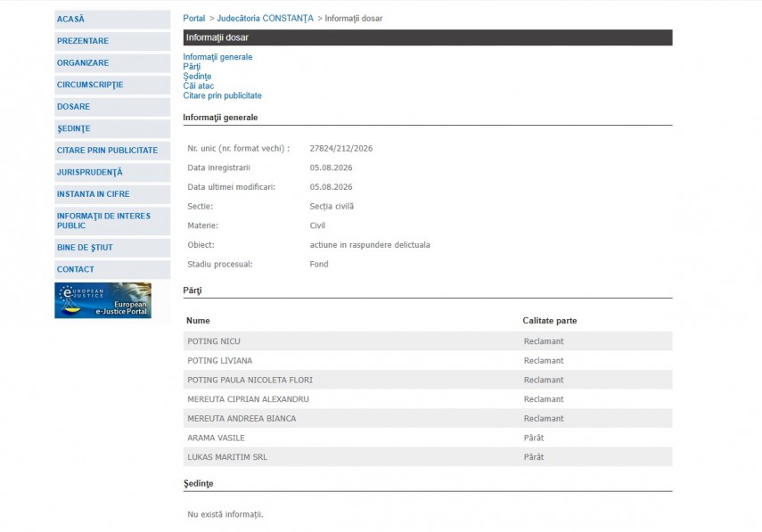The width and height of the screenshot is (762, 532).
Task: Select Pârât label for LUKAS MARITIM SRL
Action: pos(534,457)
